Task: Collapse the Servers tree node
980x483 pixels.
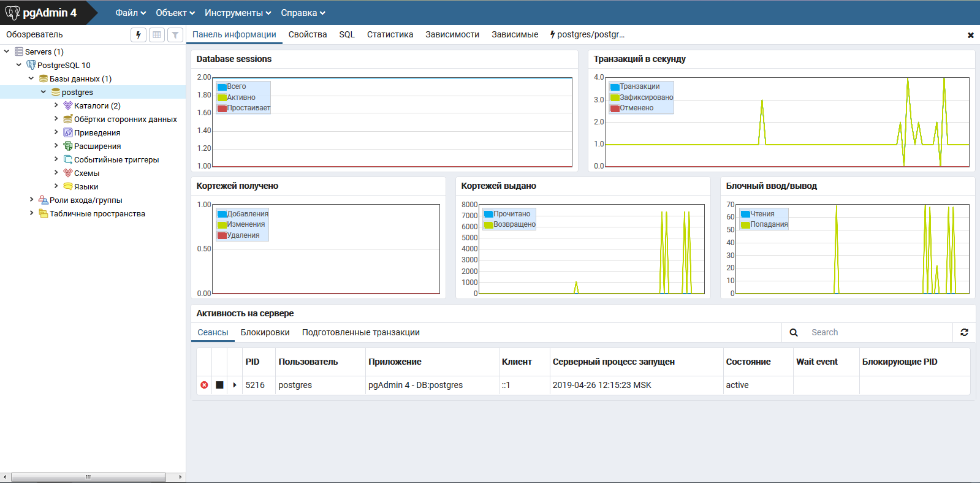Action: pos(7,51)
